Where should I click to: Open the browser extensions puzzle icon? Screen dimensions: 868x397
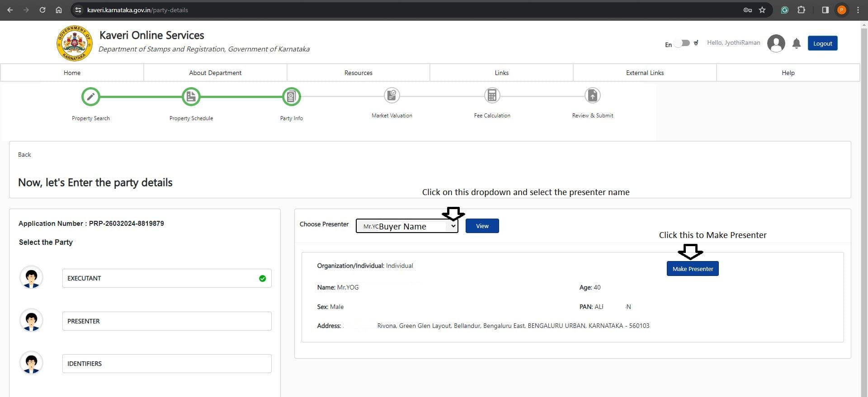click(801, 10)
